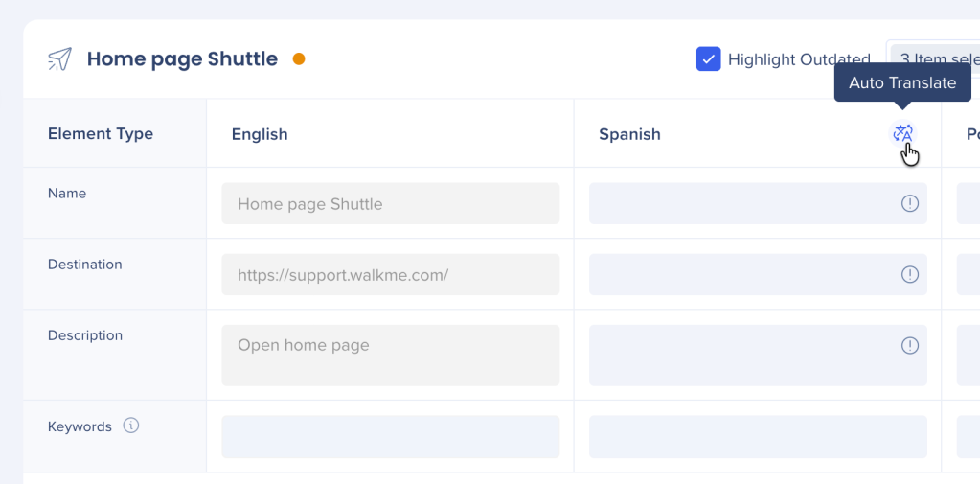Screen dimensions: 980x484
Task: Click the English 'Home page Shuttle' name field
Action: tap(390, 204)
